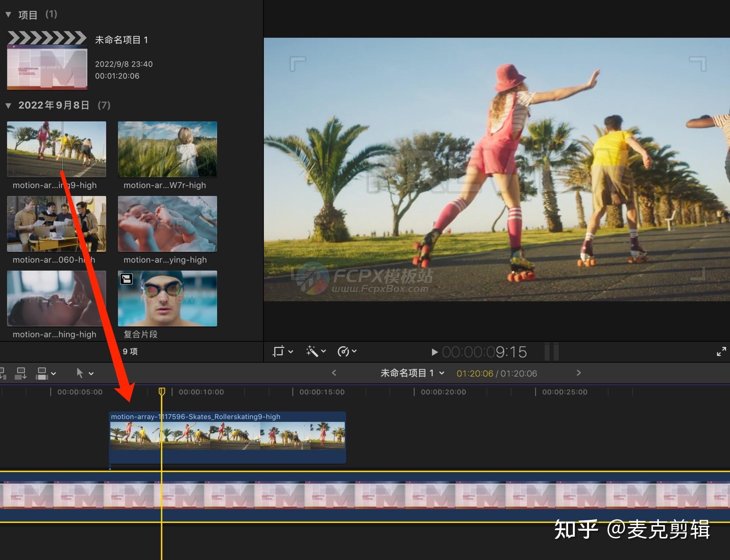The width and height of the screenshot is (730, 560).
Task: Click the Overwrite edit icon
Action: (42, 372)
